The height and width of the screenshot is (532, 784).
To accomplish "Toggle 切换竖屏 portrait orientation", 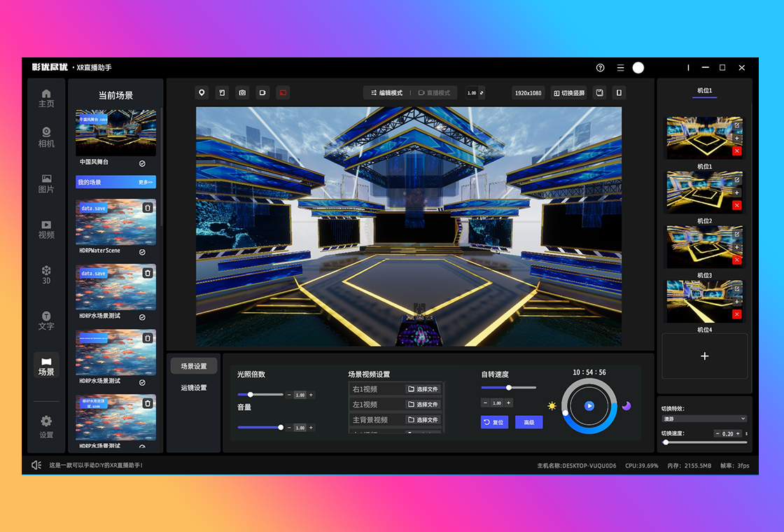I will click(569, 93).
